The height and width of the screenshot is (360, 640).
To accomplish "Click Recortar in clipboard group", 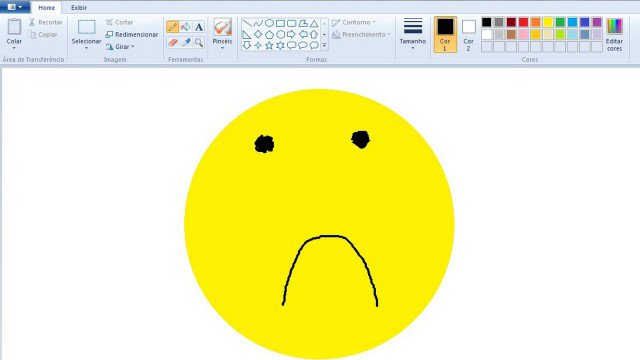I will (x=46, y=22).
